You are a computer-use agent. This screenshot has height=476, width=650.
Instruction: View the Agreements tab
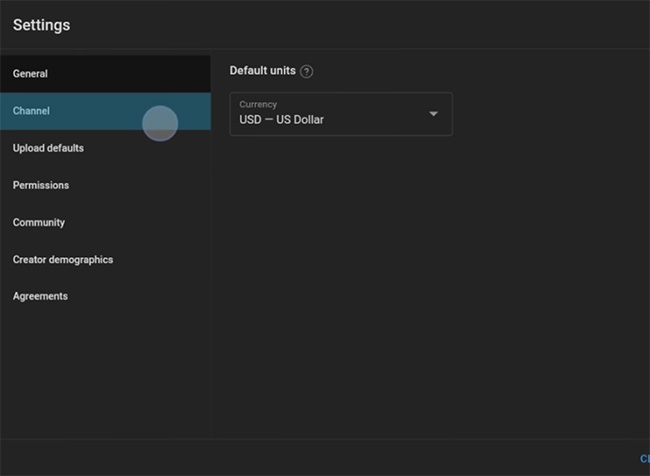click(105, 296)
